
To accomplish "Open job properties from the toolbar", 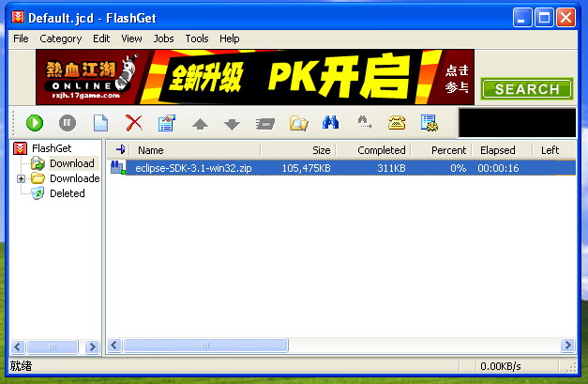I will [x=167, y=123].
